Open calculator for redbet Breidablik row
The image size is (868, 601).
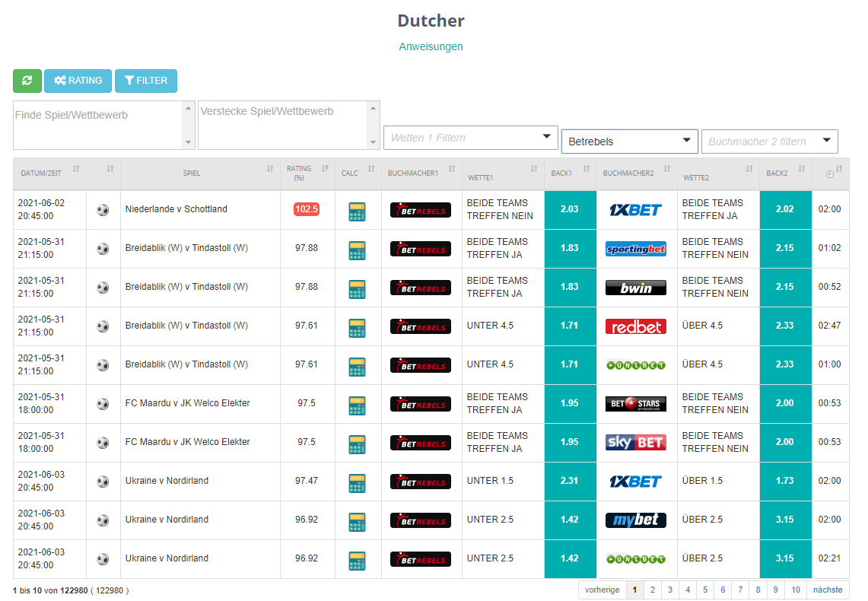click(357, 328)
